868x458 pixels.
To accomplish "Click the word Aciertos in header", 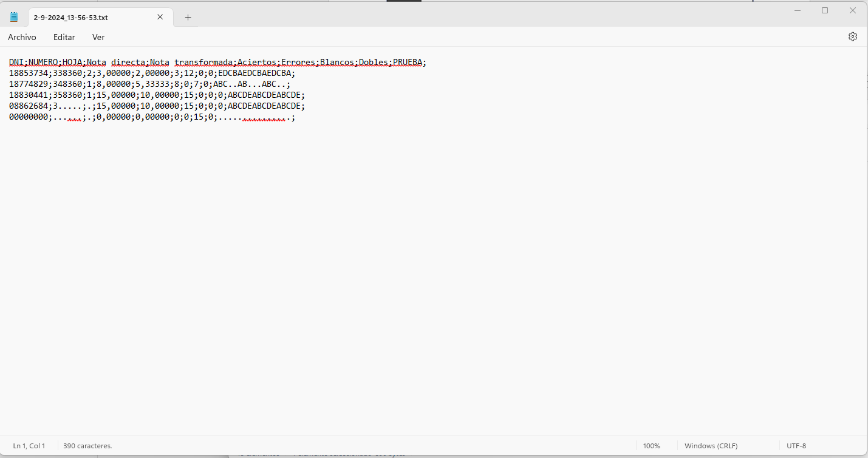I will [x=257, y=62].
